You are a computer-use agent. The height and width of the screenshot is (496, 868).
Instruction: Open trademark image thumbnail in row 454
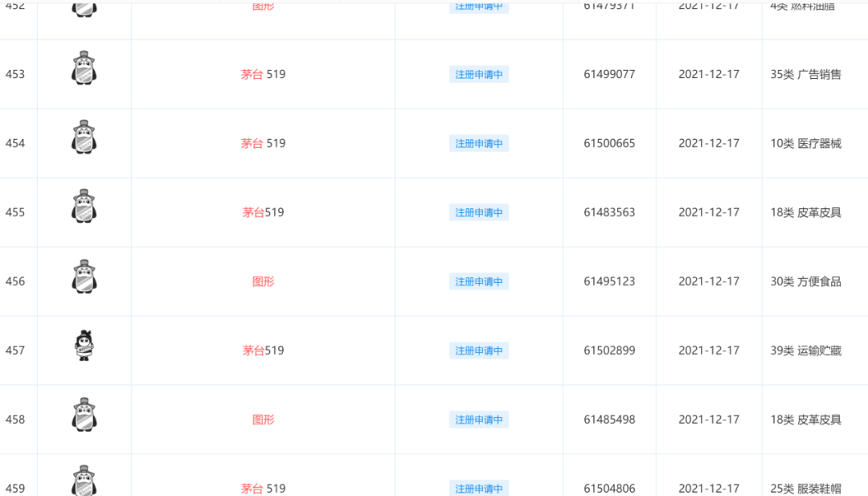coord(84,137)
